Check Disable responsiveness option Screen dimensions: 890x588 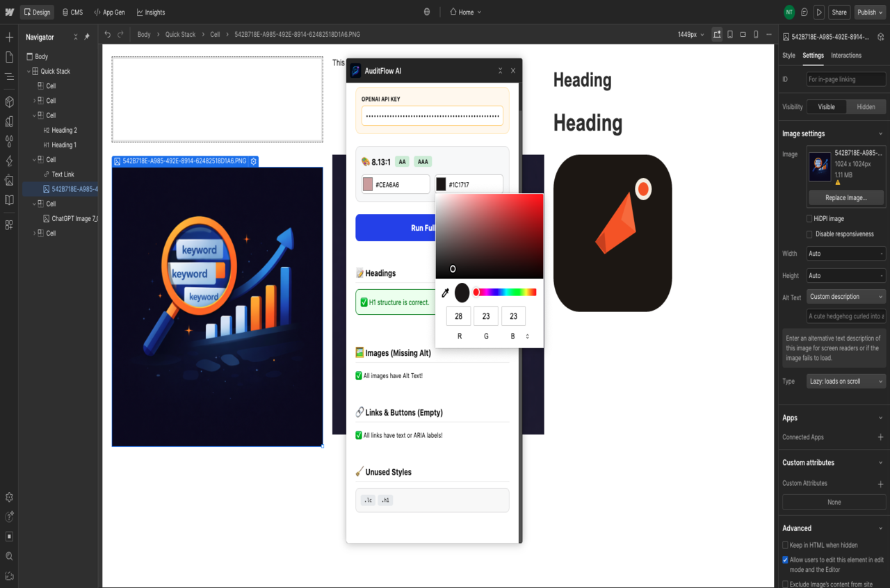coord(809,234)
